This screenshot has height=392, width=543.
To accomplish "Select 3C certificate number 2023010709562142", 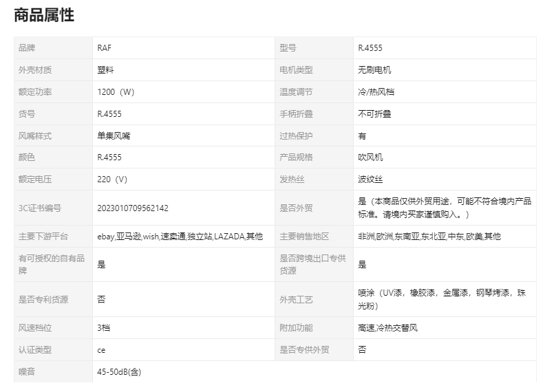I will pyautogui.click(x=133, y=208).
